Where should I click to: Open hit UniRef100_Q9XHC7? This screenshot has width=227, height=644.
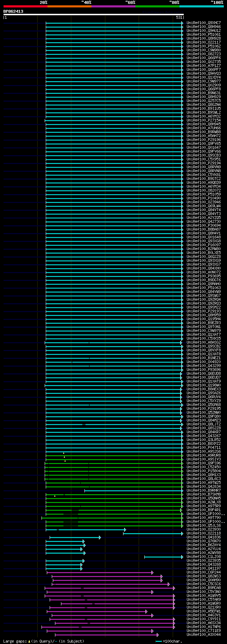(x=204, y=23)
